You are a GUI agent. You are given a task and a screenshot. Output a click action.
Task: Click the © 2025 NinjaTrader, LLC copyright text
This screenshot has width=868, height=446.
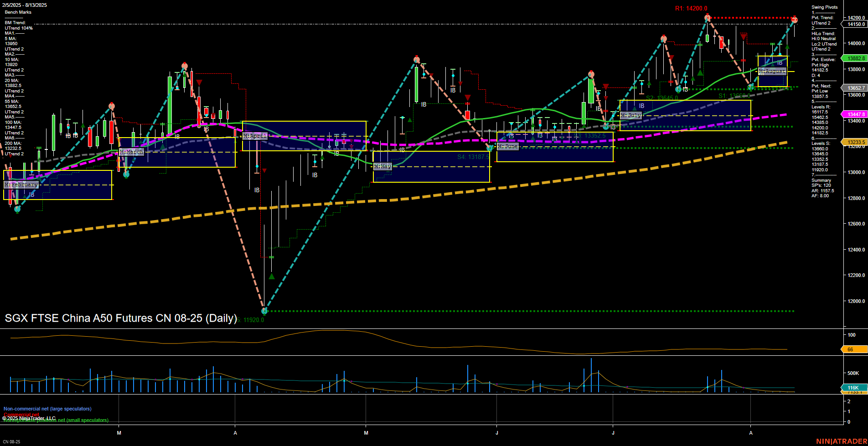(x=29, y=418)
